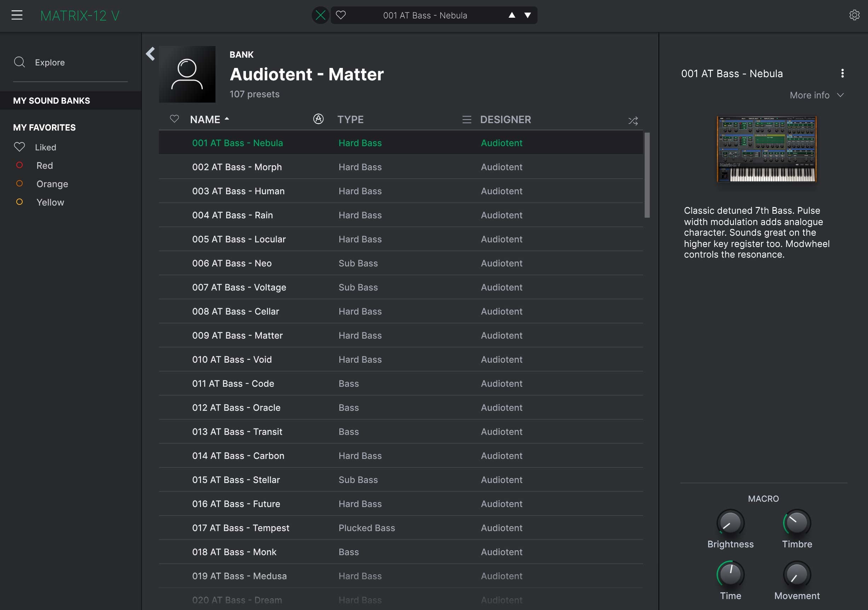The height and width of the screenshot is (610, 868).
Task: Click the orange color circle
Action: pos(19,183)
